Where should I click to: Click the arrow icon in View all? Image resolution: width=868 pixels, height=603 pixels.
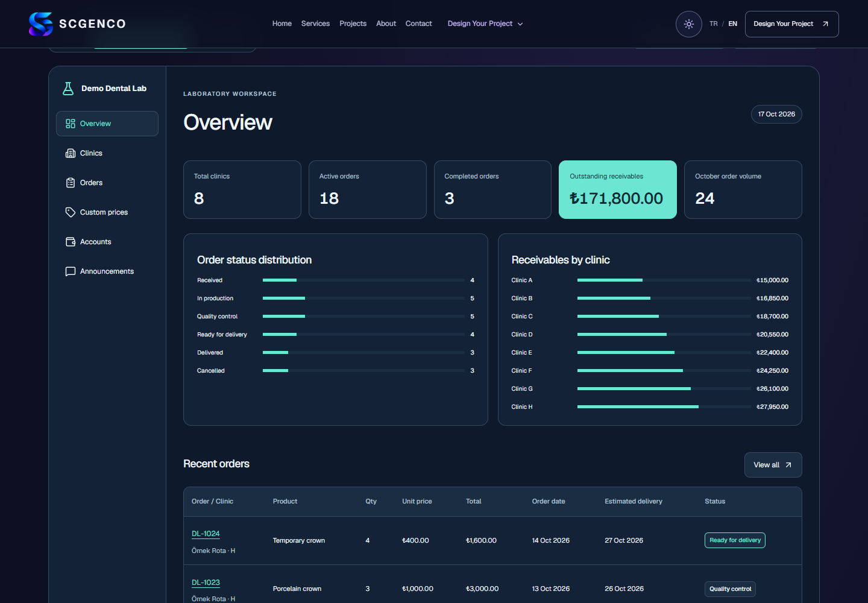788,465
